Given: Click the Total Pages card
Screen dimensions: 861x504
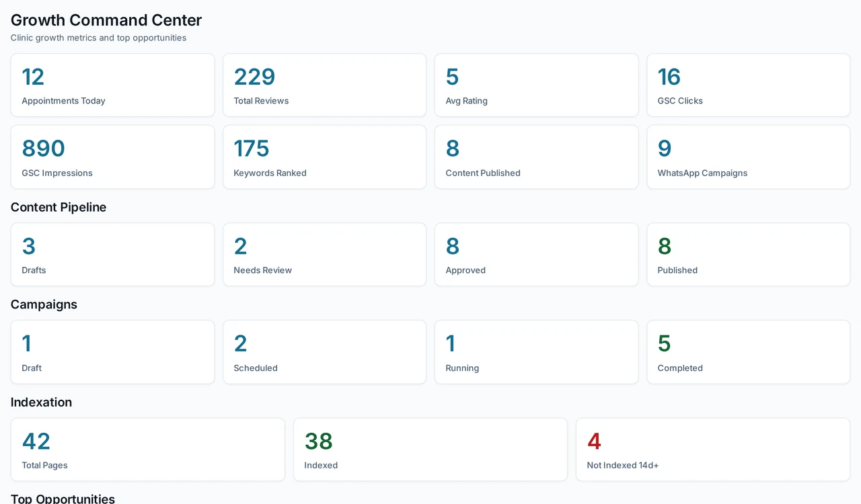Looking at the screenshot, I should (x=147, y=450).
